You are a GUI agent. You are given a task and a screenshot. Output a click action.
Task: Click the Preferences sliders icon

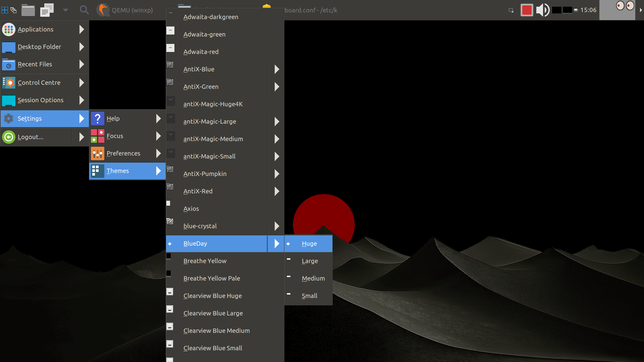pos(98,154)
